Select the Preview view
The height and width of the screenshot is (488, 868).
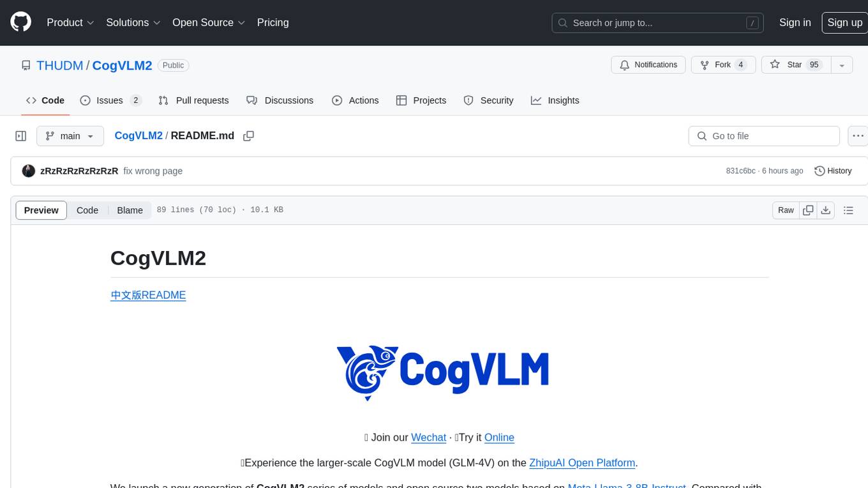[x=41, y=210]
